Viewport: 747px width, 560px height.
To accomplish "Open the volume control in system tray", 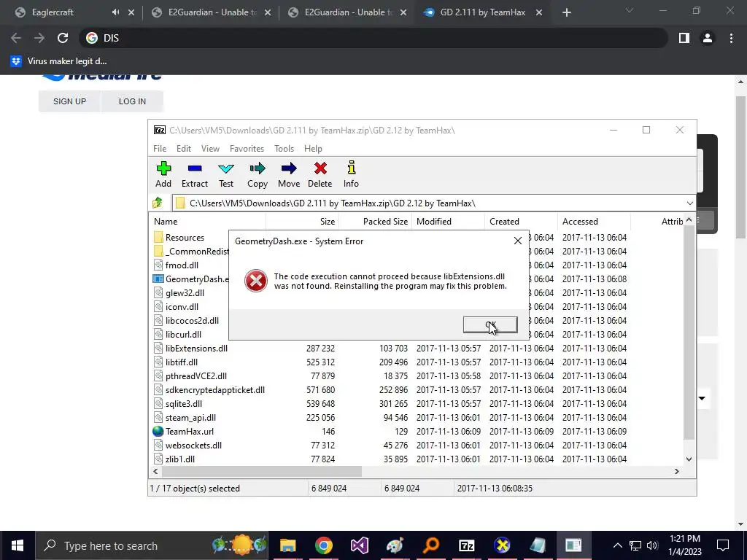I will click(x=653, y=545).
